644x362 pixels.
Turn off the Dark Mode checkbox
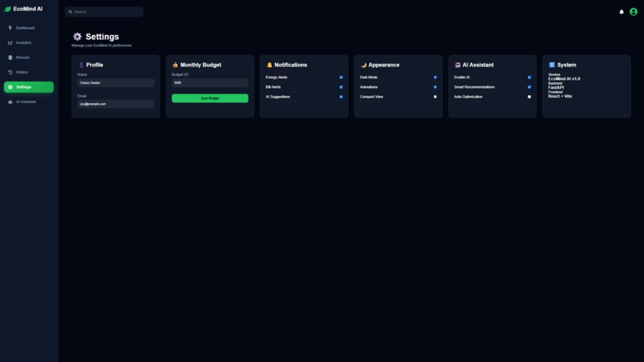(x=435, y=78)
